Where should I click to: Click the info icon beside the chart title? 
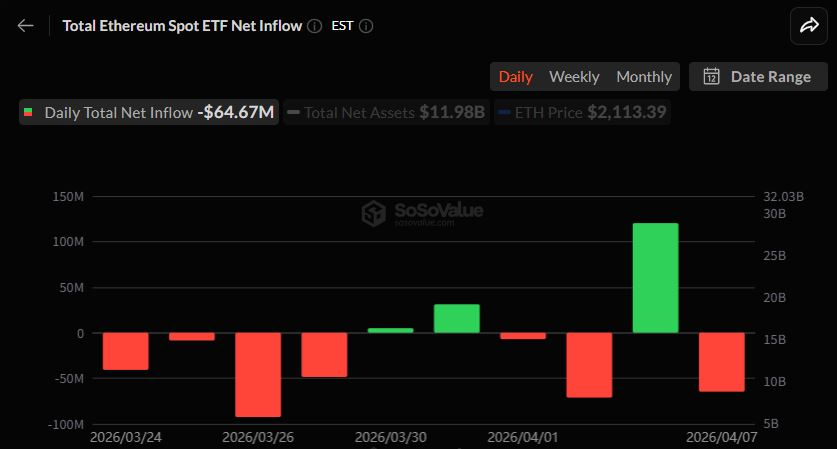[x=315, y=26]
